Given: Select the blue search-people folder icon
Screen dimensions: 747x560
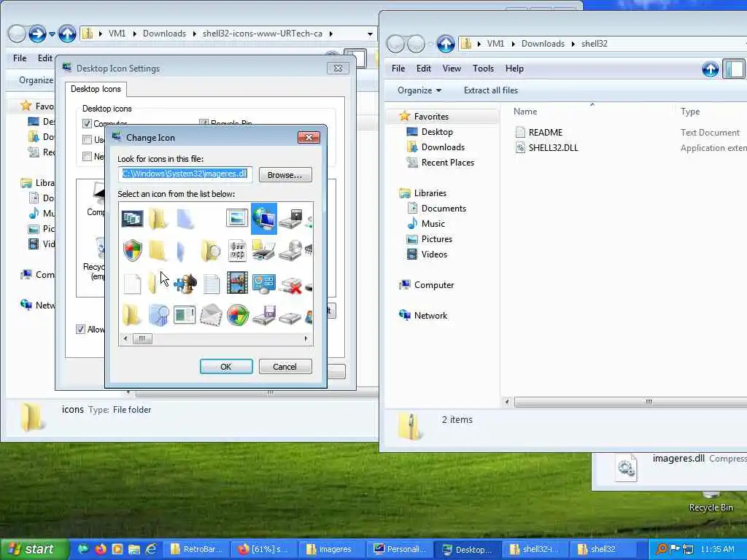Looking at the screenshot, I should pos(158,315).
